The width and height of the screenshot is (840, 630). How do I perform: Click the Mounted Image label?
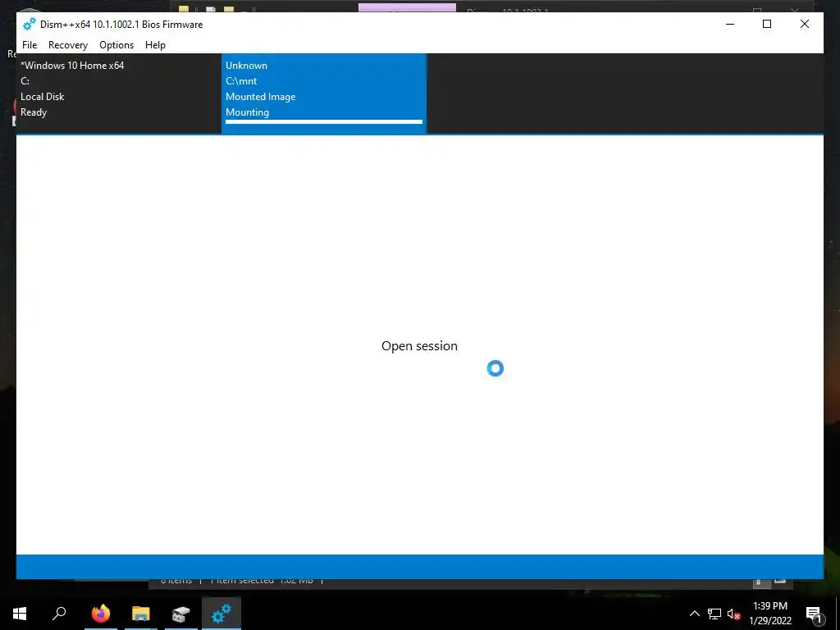point(260,97)
